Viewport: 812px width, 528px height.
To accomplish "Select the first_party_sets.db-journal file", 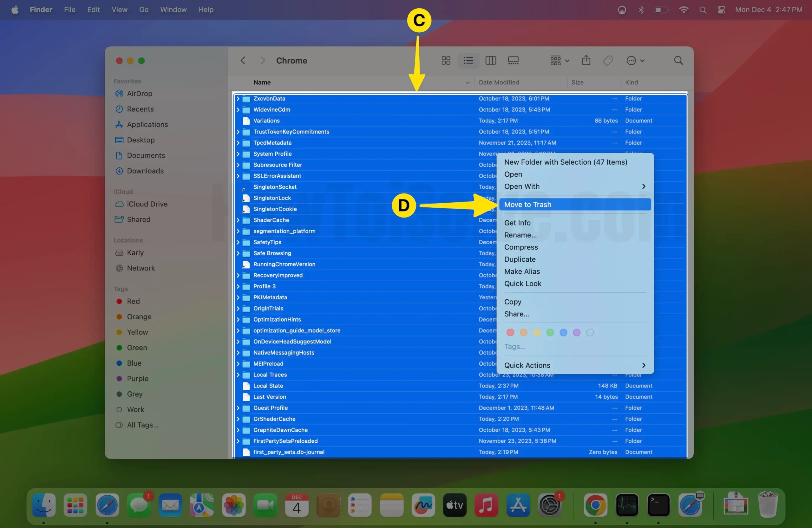I will (x=460, y=452).
